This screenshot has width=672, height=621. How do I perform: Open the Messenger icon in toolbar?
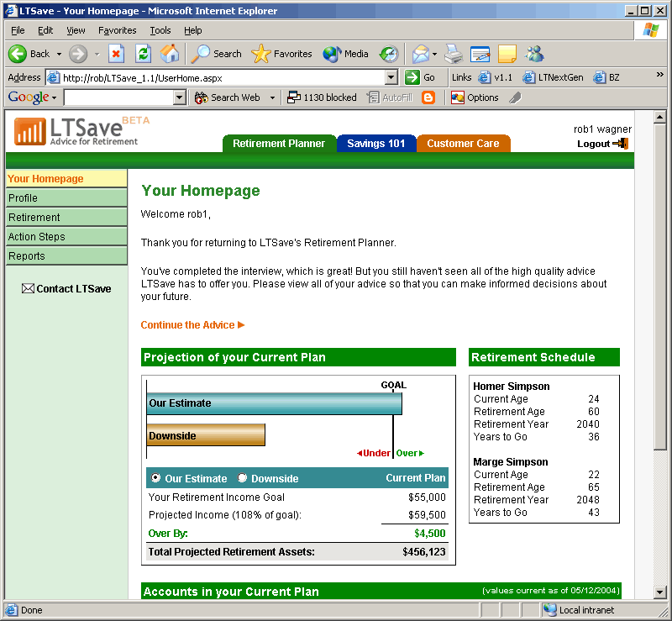tap(533, 54)
